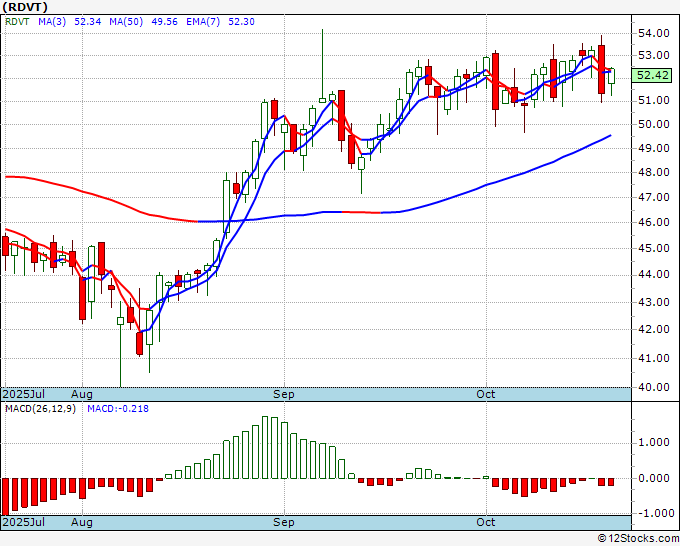Click the EMA(7) legend label
The height and width of the screenshot is (546, 680).
pos(203,21)
